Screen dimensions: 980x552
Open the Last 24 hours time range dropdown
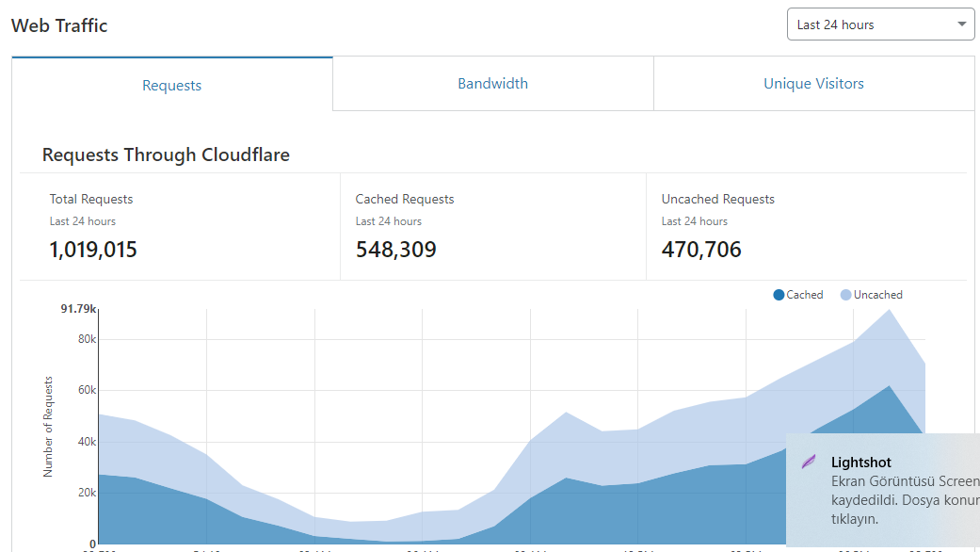[880, 24]
